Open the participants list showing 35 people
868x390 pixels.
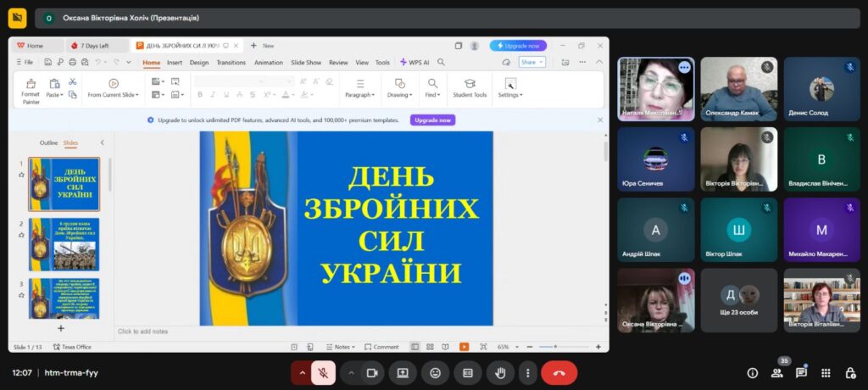tap(776, 372)
